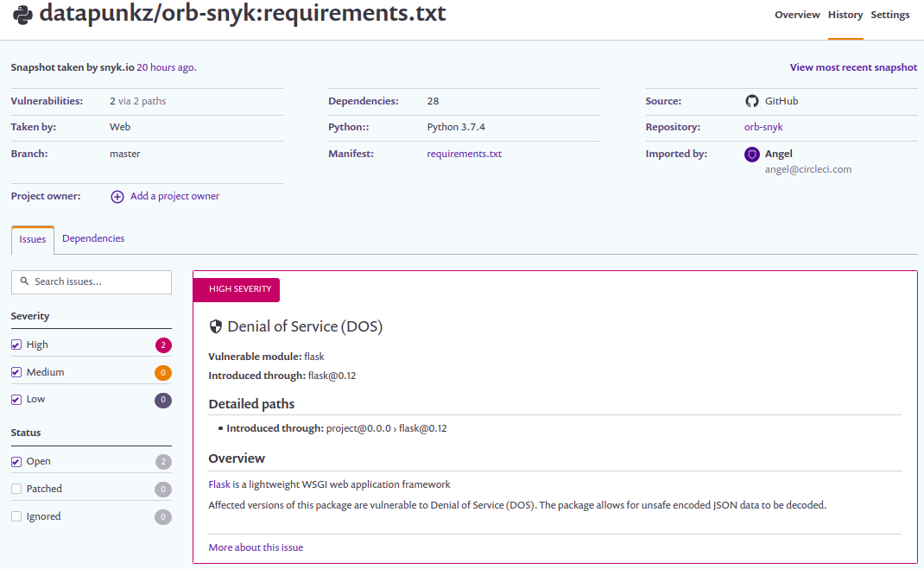The height and width of the screenshot is (569, 924).
Task: Click Add a project owner link
Action: pos(174,196)
